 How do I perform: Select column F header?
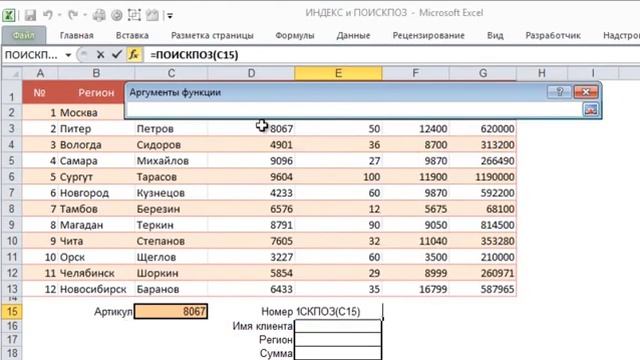tap(415, 73)
